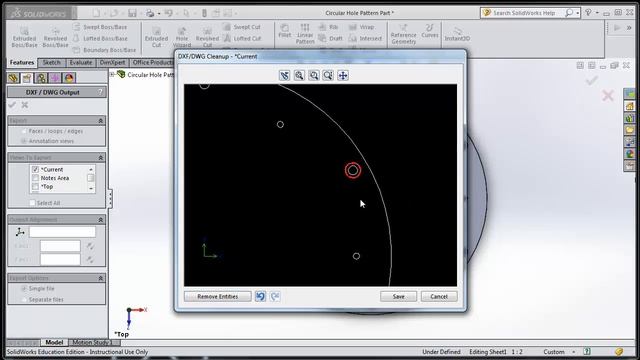The image size is (640, 360).
Task: Expand the ribbon overflow chevron
Action: (629, 28)
